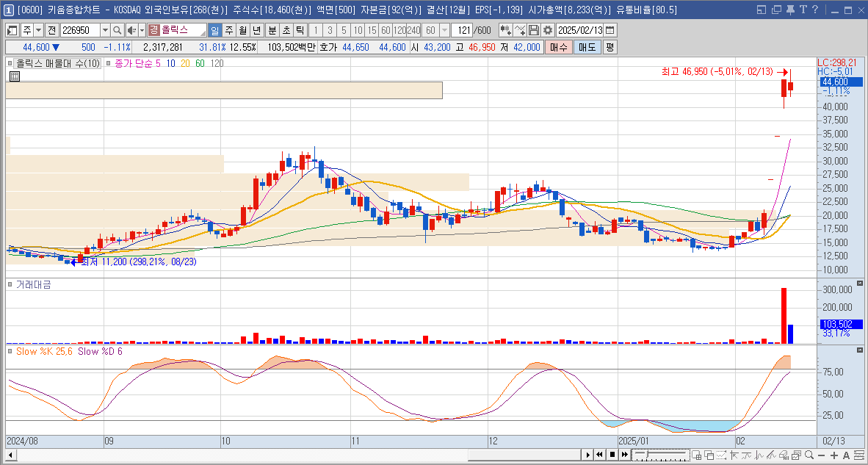Viewport: 868px width, 465px height.
Task: Click the crosshair cursor tool icon in bottom toolbar
Action: tap(734, 455)
